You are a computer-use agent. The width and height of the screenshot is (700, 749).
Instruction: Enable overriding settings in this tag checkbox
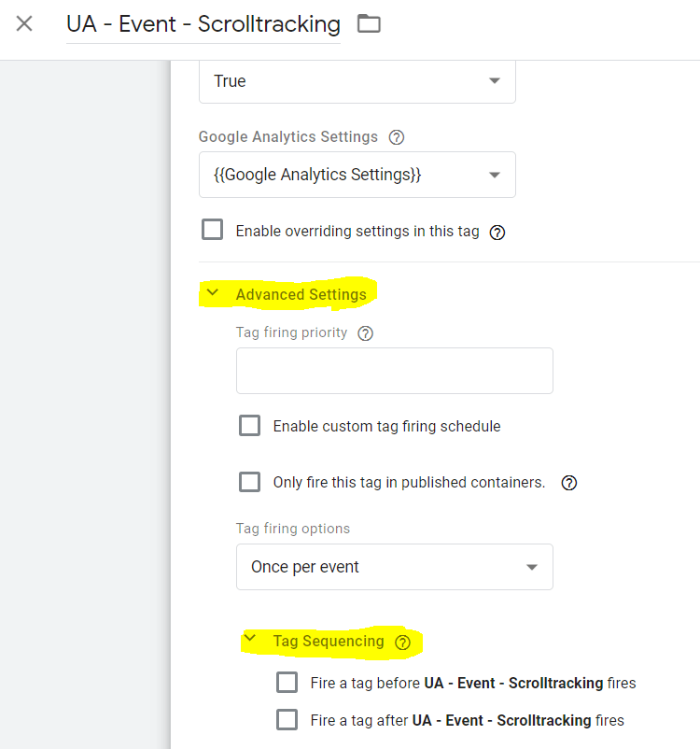(213, 230)
